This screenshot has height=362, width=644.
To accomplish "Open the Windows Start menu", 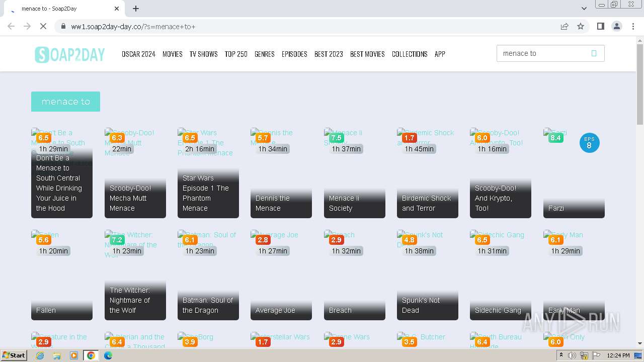I will 14,355.
